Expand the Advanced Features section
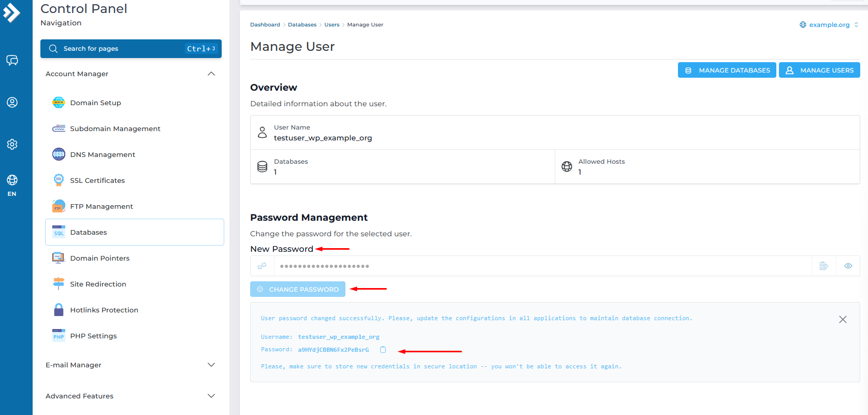Screen dimensions: 868x415 coord(211,396)
